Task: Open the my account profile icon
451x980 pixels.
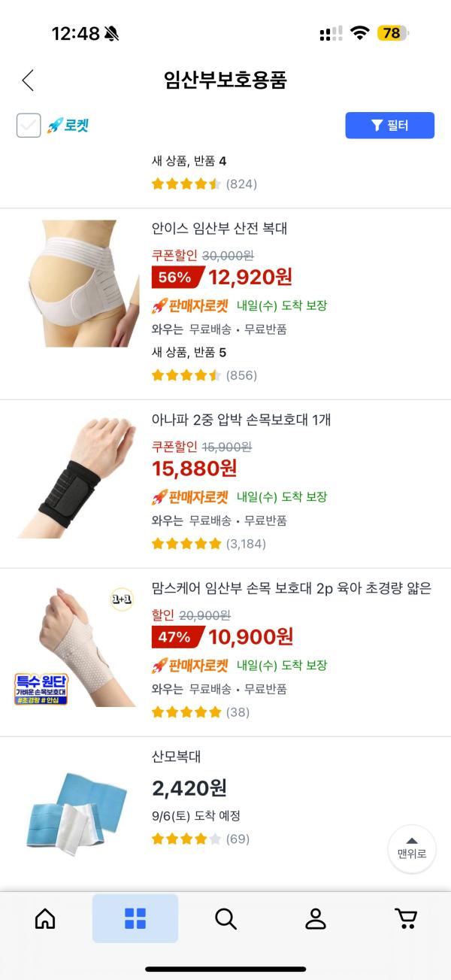Action: 316,918
